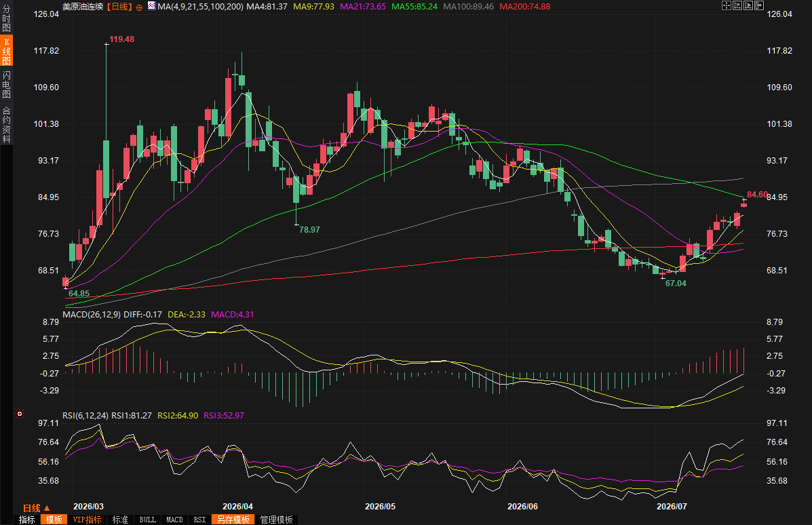Image resolution: width=812 pixels, height=525 pixels.
Task: Click the 119.48 high price marker
Action: [x=121, y=39]
